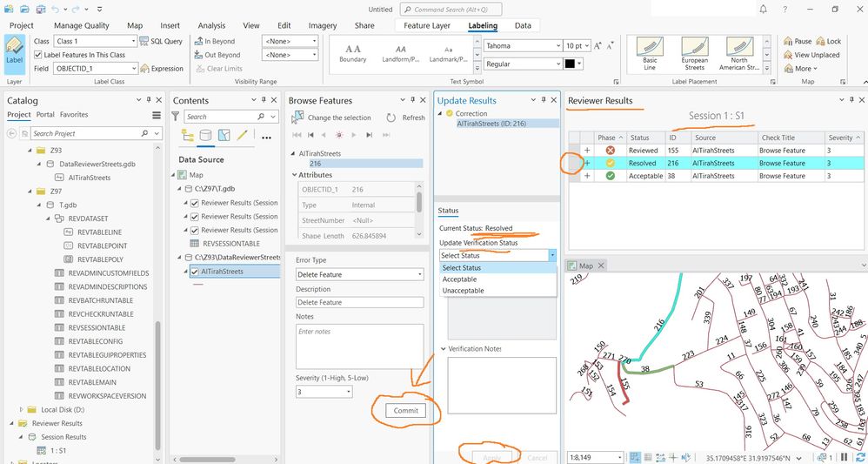Toggle first Reviewer Results session layer checkbox
The height and width of the screenshot is (464, 868).
tap(194, 203)
